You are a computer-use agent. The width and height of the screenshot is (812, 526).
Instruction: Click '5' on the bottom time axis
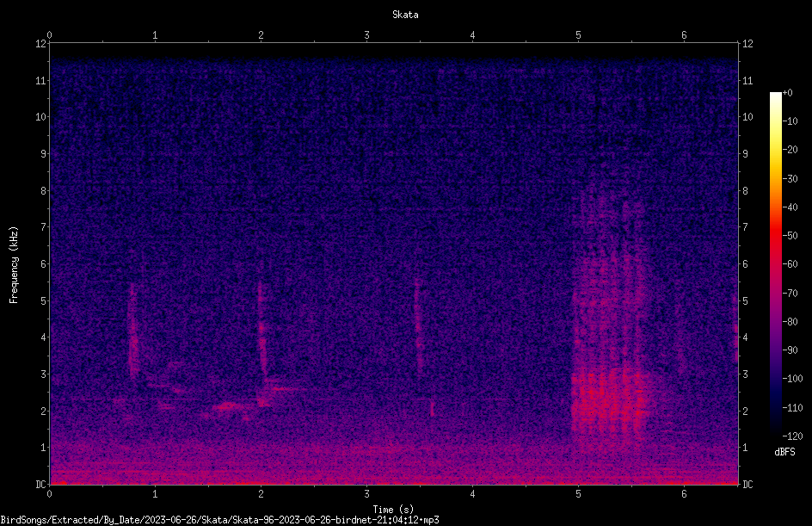pos(578,494)
